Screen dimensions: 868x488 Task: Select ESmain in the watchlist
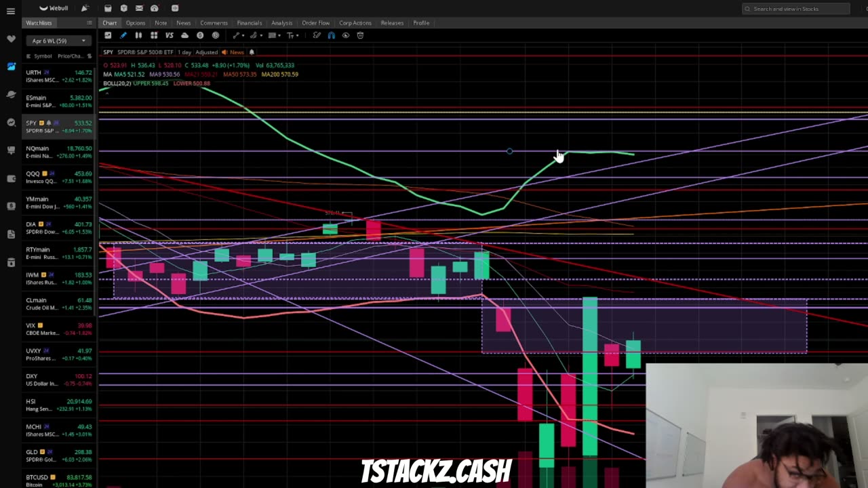(x=60, y=101)
